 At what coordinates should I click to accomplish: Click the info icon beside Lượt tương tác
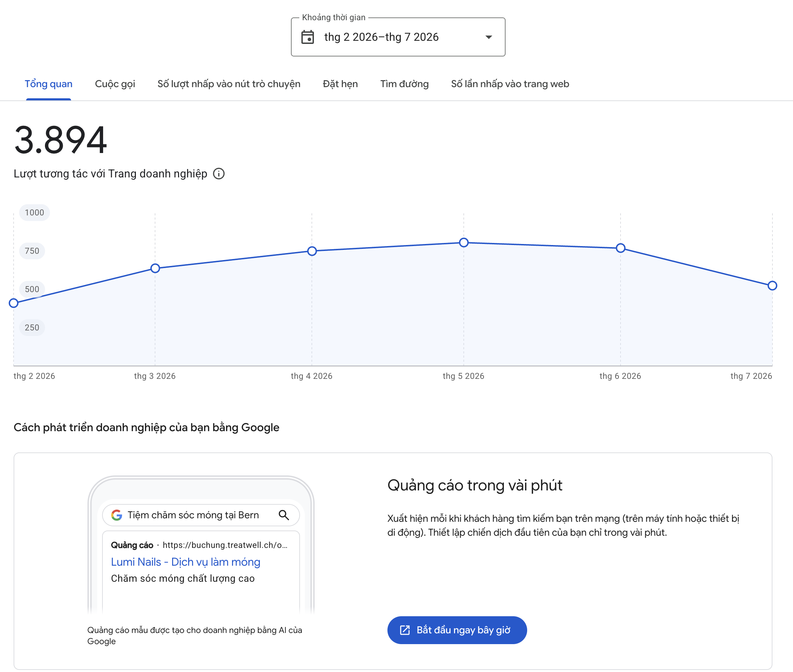[218, 174]
